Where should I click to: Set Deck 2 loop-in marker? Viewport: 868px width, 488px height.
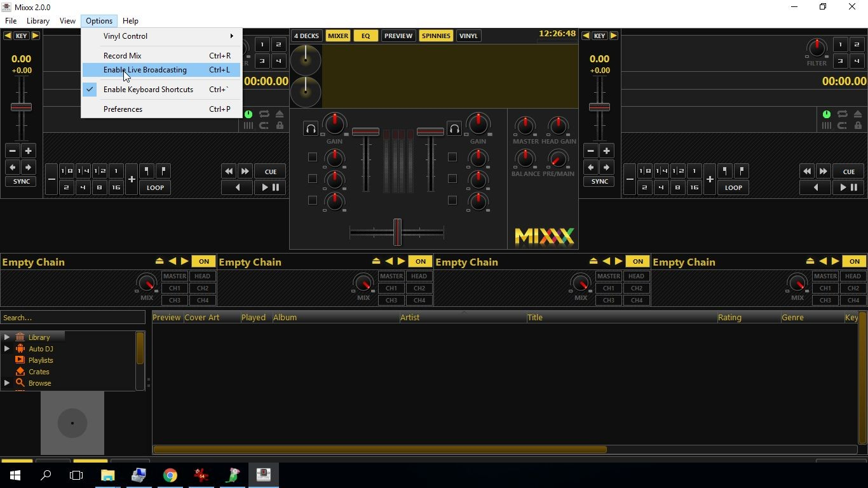725,171
